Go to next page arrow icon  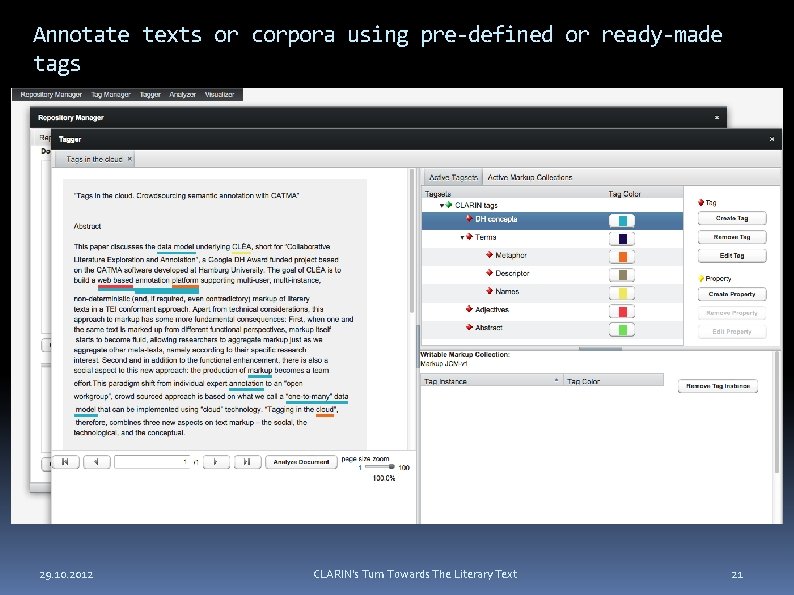coord(216,462)
